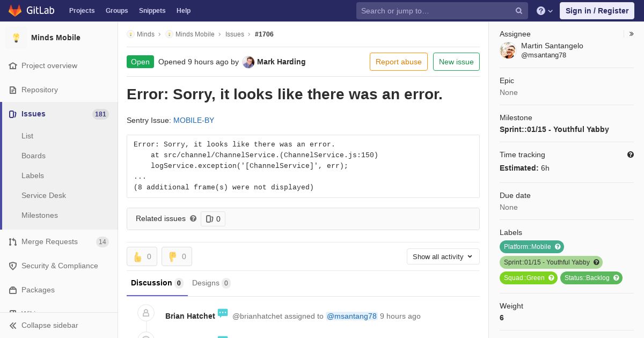This screenshot has height=338, width=644.
Task: Click help icon on Squad::Green label
Action: pos(551,278)
